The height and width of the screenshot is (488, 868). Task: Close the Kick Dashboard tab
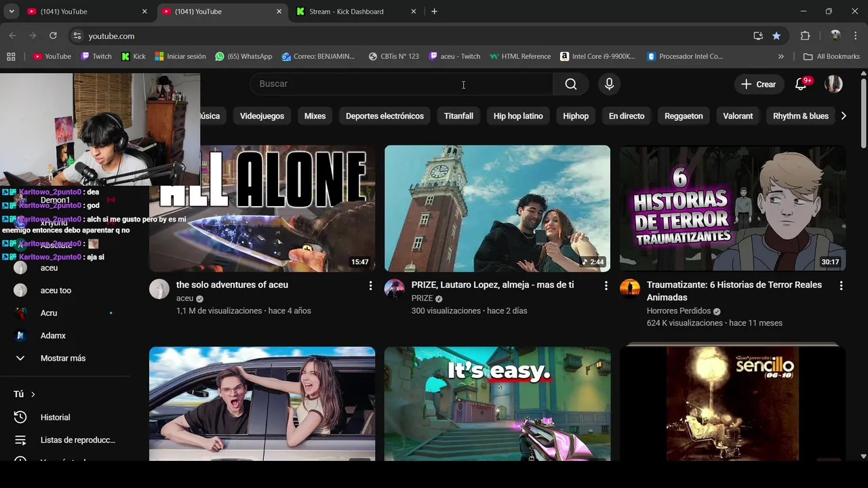pyautogui.click(x=413, y=12)
